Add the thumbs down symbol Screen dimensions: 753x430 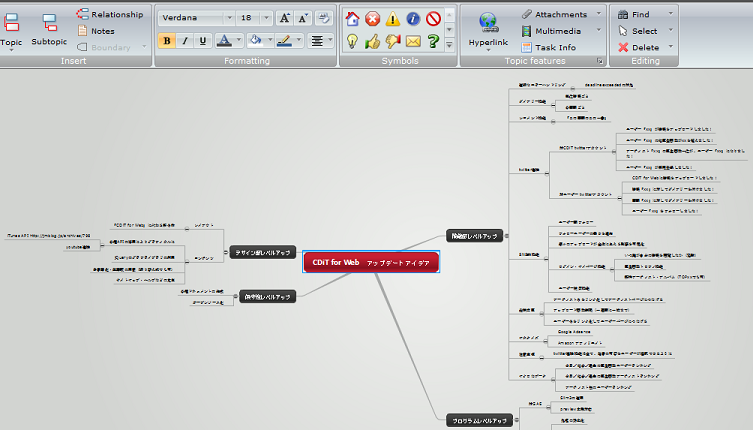(x=393, y=41)
